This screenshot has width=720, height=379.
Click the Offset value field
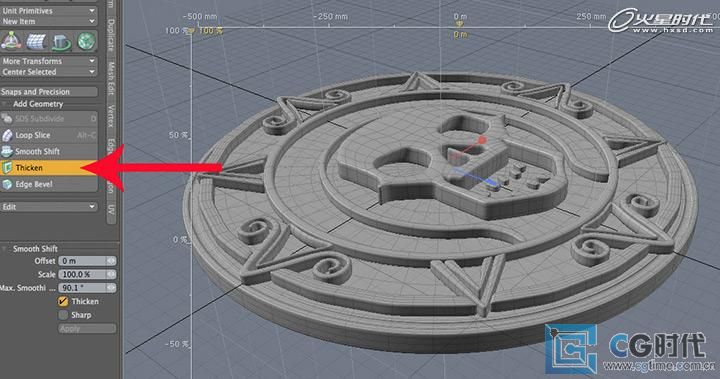(83, 260)
